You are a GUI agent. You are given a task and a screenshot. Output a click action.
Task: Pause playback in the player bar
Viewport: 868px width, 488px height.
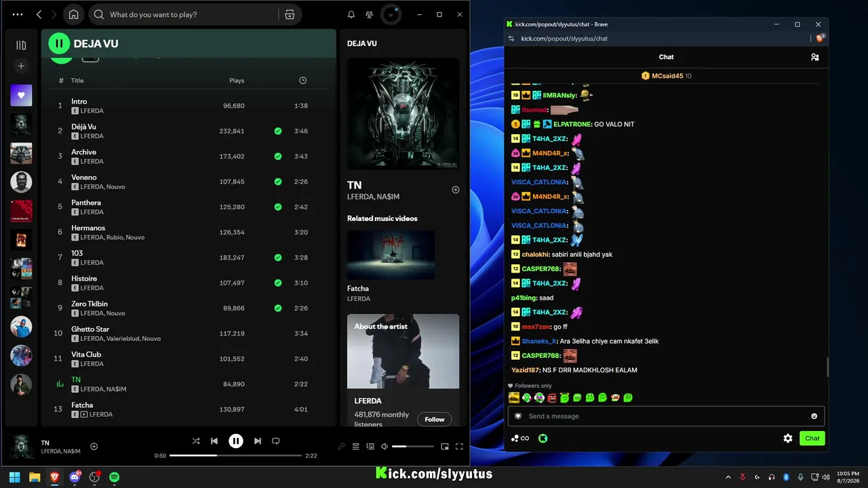pos(236,441)
